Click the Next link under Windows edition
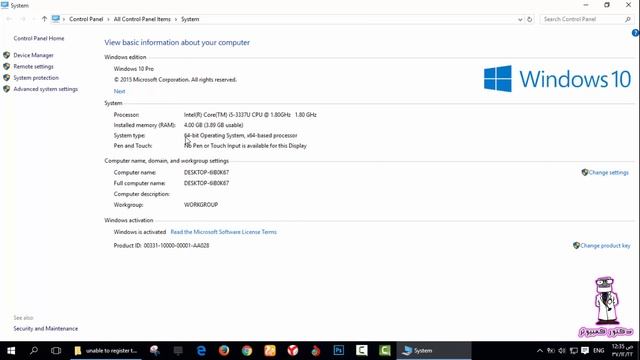 [x=119, y=91]
